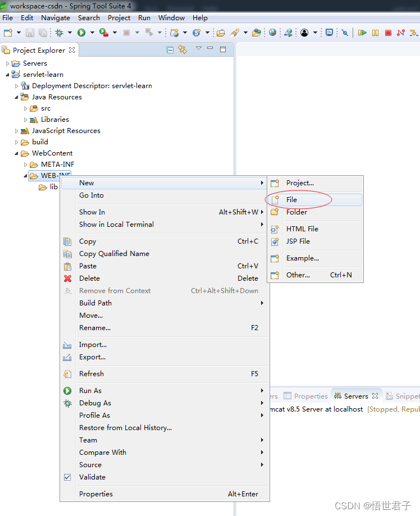
Task: Open Properties from the context menu
Action: tap(164, 494)
